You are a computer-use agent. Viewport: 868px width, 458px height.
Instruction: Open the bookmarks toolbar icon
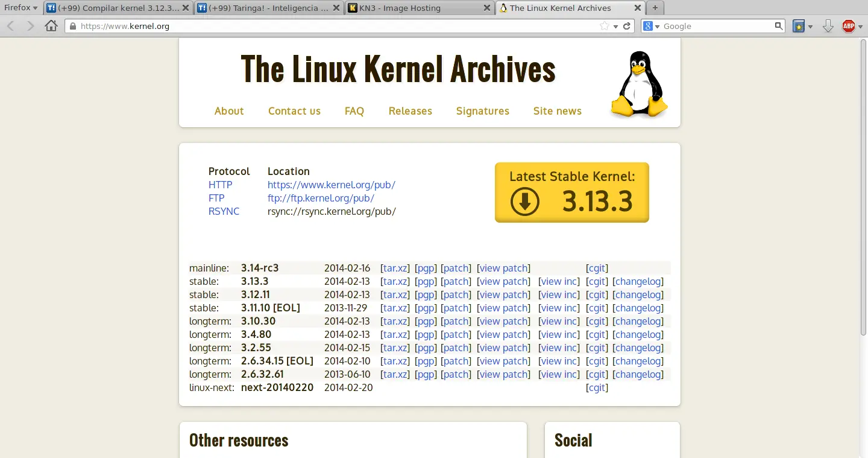[x=799, y=26]
